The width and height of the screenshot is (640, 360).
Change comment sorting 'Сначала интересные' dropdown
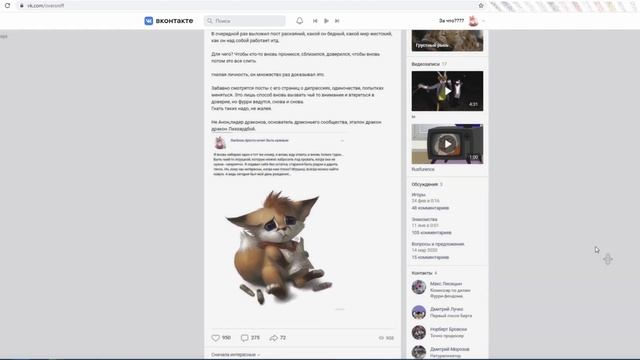(236, 355)
